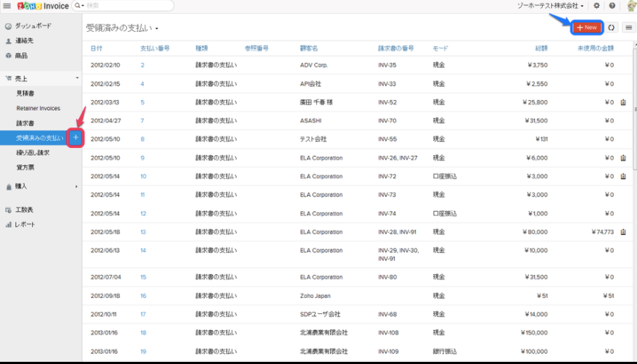The image size is (637, 364).
Task: Click the help question mark icon
Action: pyautogui.click(x=612, y=6)
